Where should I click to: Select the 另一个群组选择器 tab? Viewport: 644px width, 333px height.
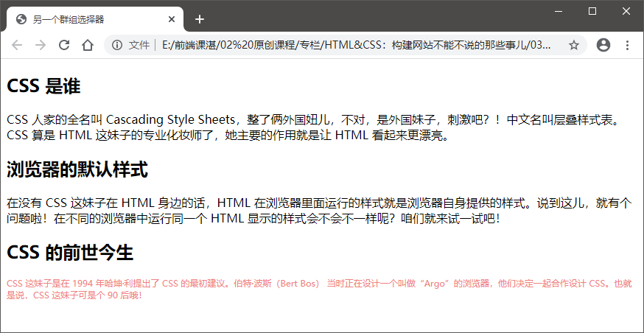[95, 19]
